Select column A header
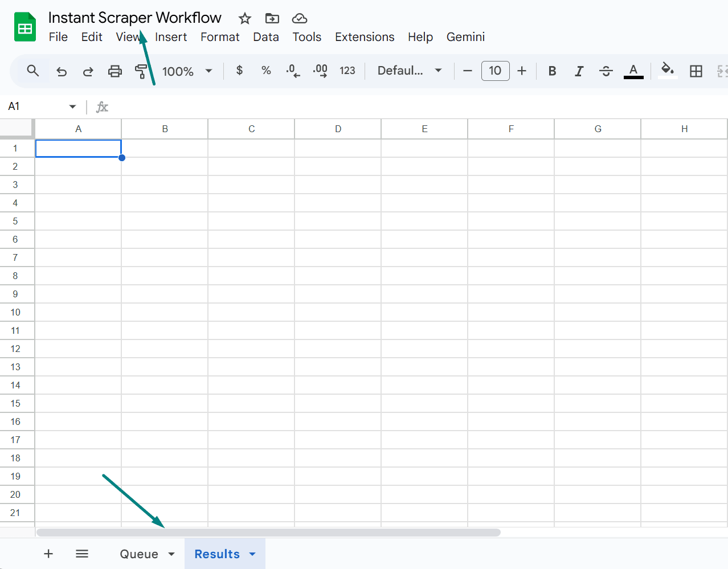The height and width of the screenshot is (569, 728). tap(79, 129)
